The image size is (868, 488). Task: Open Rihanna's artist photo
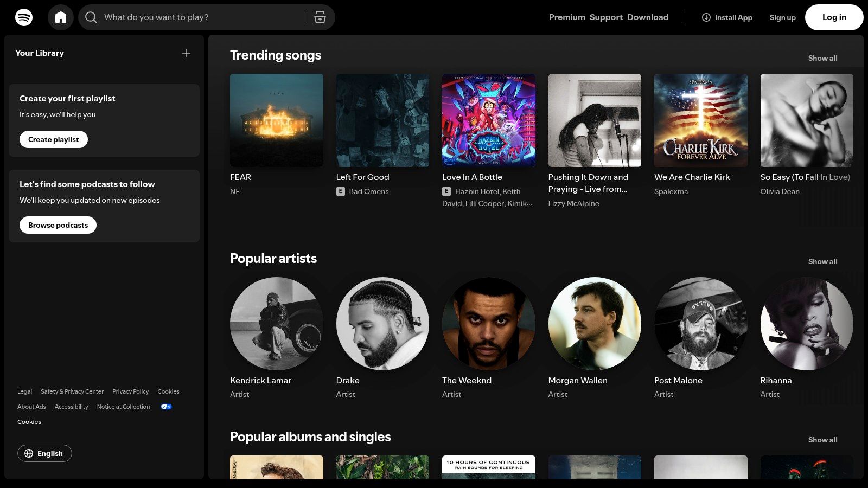[807, 324]
